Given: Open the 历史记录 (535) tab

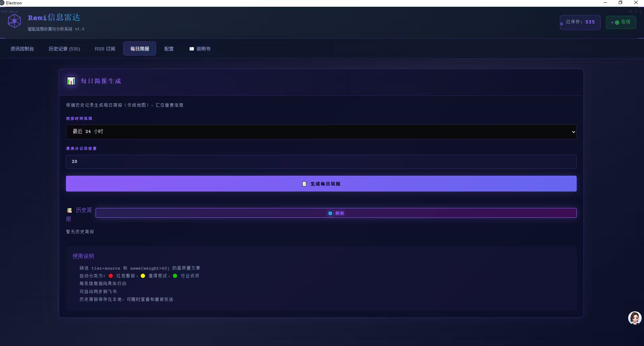Looking at the screenshot, I should point(64,49).
